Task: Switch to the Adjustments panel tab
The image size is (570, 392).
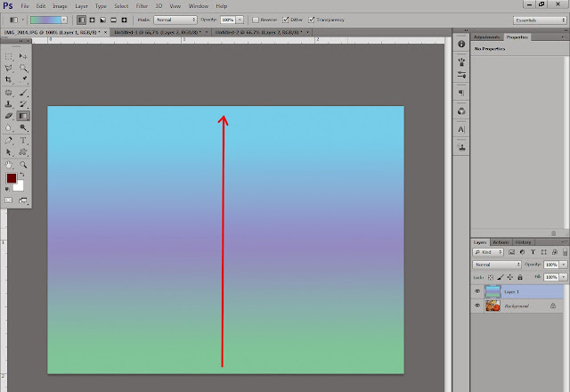Action: coord(486,37)
